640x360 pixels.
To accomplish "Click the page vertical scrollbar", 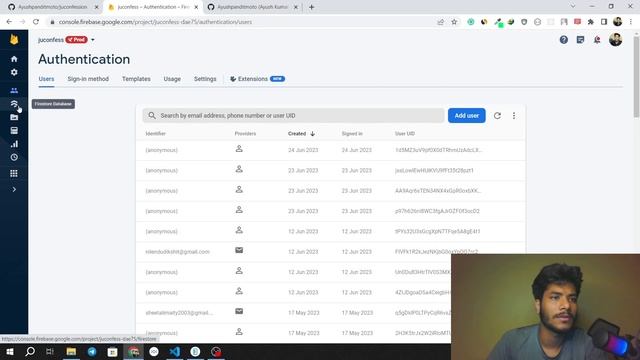I will [636, 77].
